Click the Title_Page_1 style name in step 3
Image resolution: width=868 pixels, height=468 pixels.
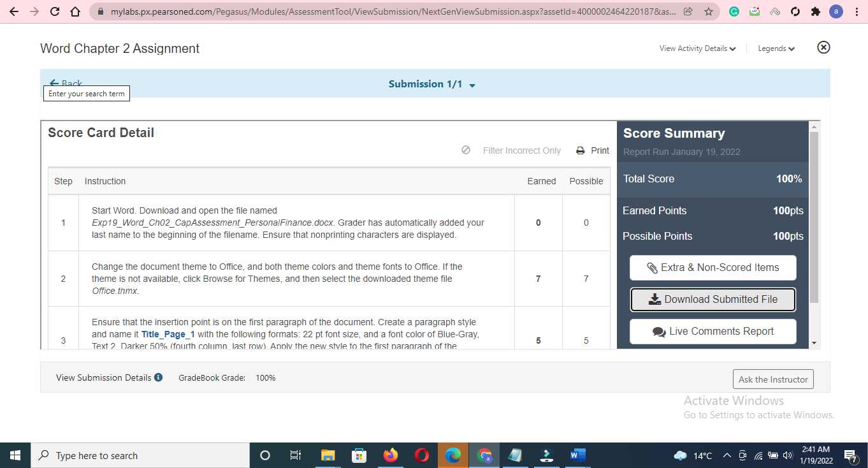coord(168,334)
